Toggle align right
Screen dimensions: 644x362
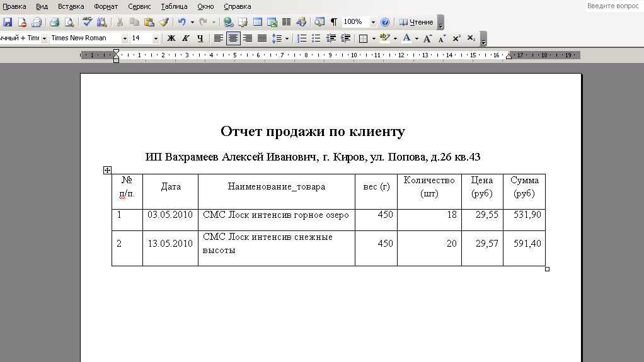pos(247,38)
